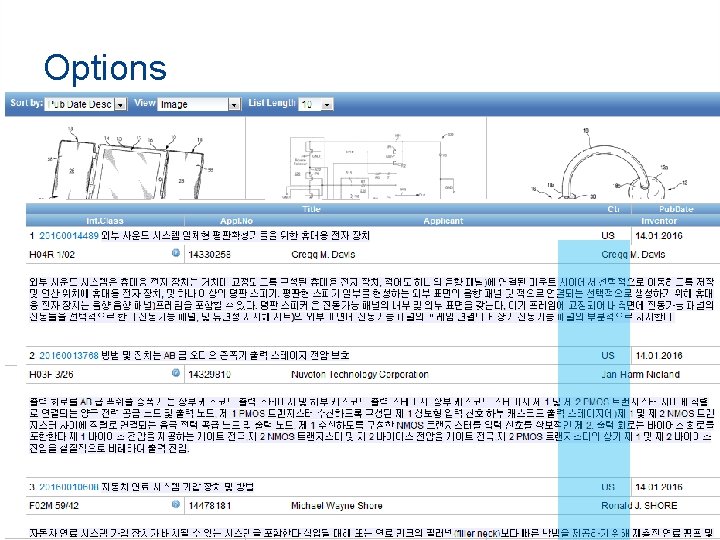Click the info icon next to H04R 1/02
This screenshot has width=720, height=540.
coord(175,253)
